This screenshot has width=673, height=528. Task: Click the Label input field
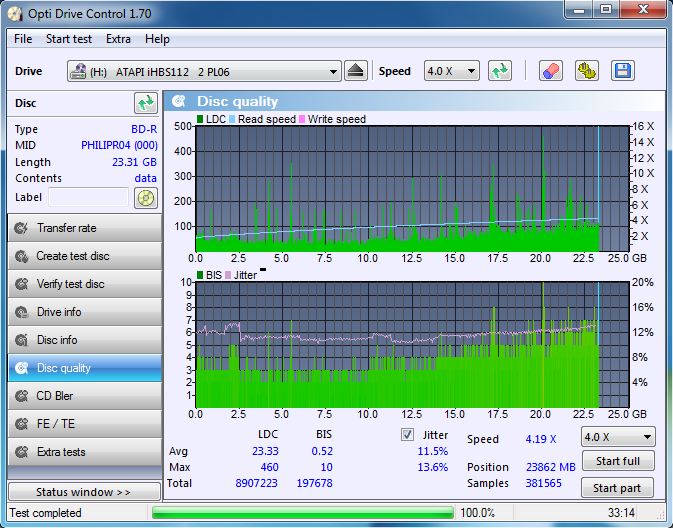[88, 197]
